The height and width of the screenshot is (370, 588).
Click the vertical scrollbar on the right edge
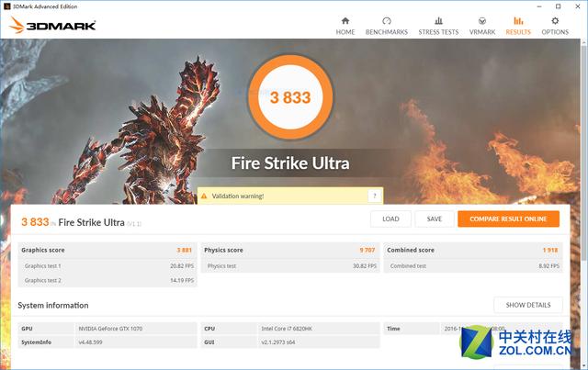(584, 150)
